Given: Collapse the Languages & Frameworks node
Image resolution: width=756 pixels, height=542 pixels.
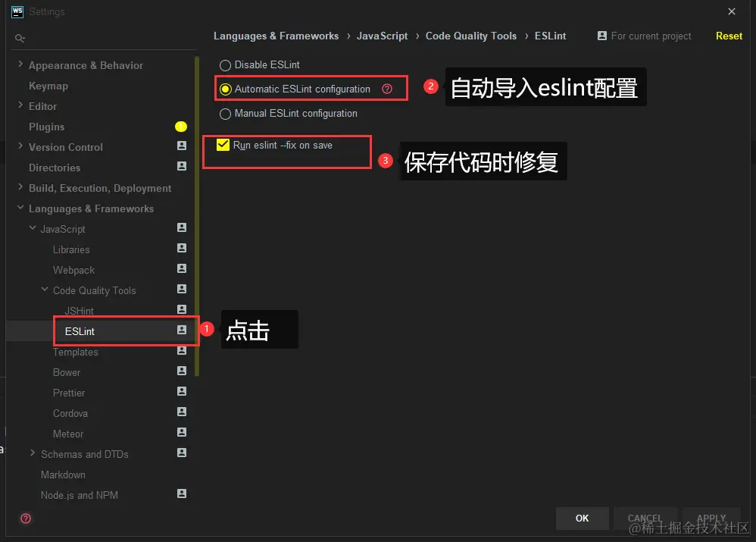Looking at the screenshot, I should pyautogui.click(x=20, y=207).
